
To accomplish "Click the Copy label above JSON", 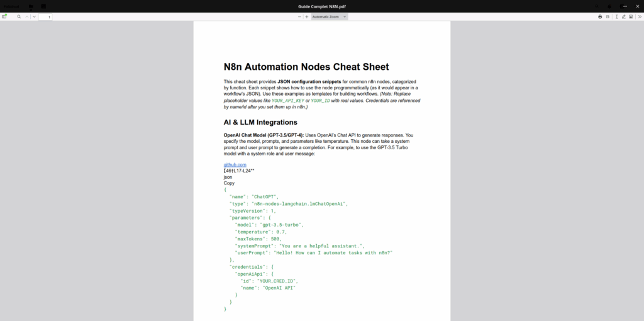I will click(x=229, y=183).
